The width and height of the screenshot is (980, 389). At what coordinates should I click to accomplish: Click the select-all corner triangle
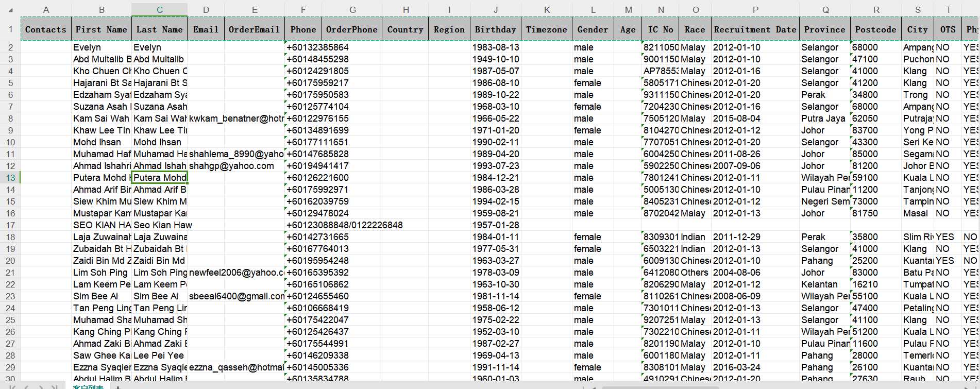[10, 9]
